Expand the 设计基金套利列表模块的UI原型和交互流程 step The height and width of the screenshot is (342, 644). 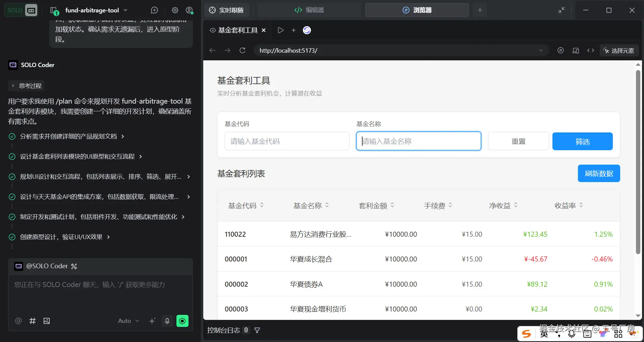pos(141,157)
